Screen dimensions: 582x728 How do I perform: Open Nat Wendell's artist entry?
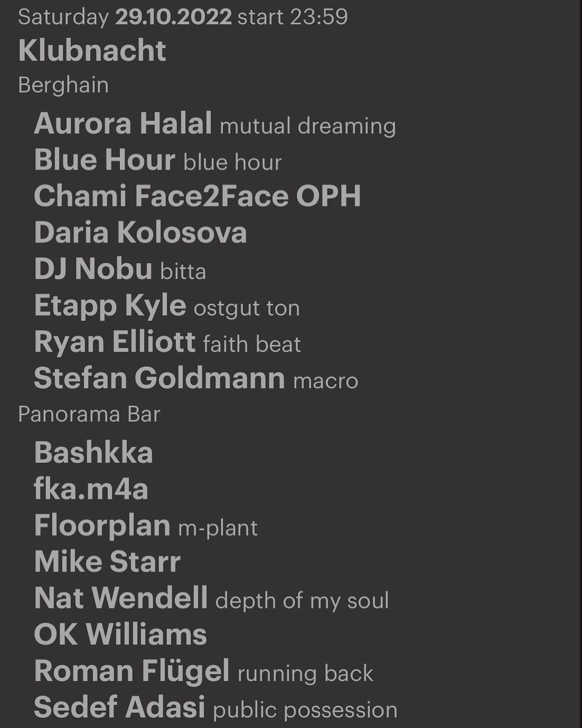pos(121,599)
